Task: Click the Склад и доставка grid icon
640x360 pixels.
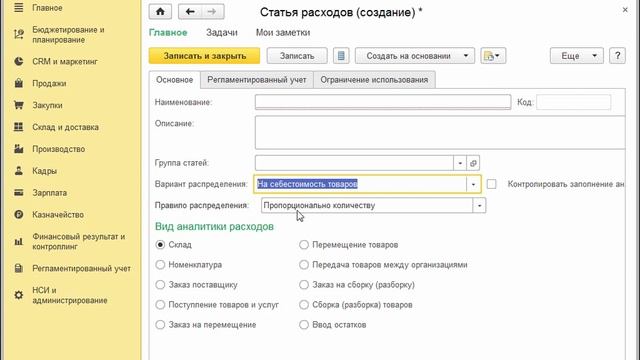Action: pyautogui.click(x=19, y=127)
